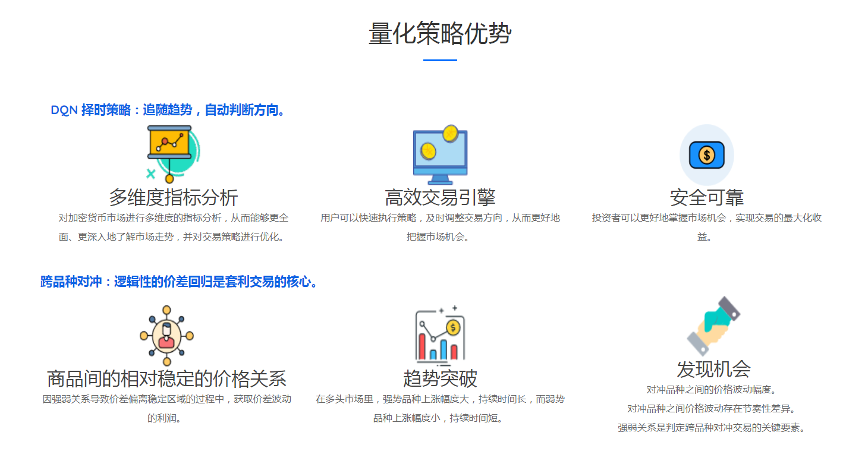
Task: Click the line 强弱关系是判定跨品种对冲交易的关键要素
Action: coord(713,428)
